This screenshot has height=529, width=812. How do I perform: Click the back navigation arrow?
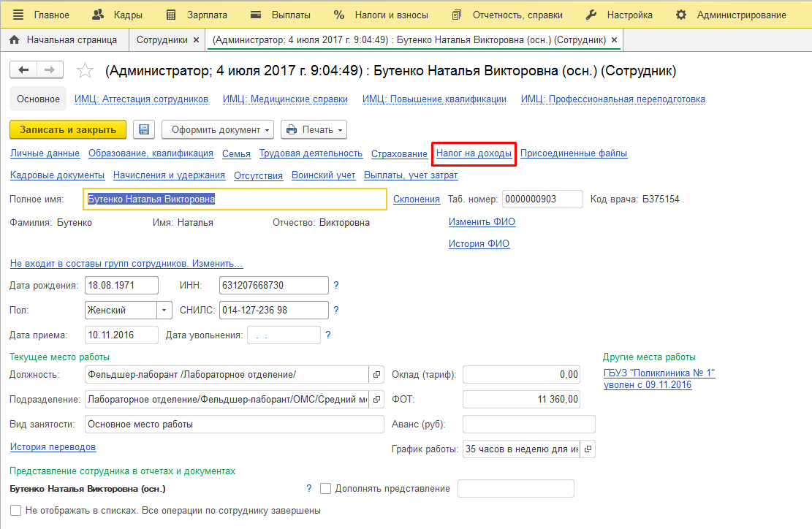(23, 69)
